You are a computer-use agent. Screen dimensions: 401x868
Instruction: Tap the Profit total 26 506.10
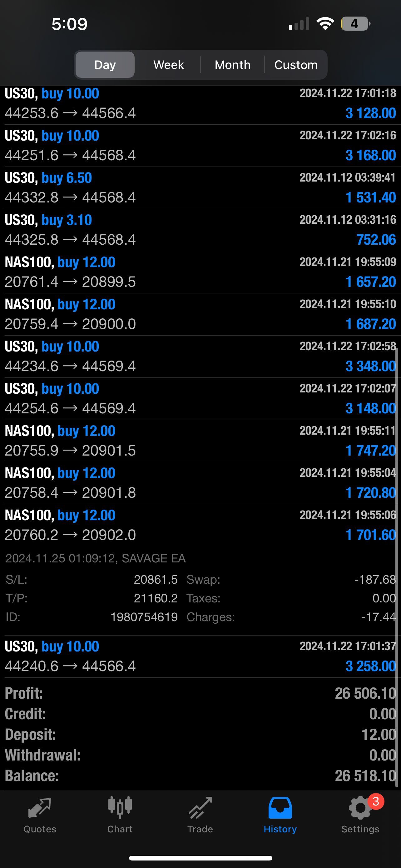[x=365, y=693]
